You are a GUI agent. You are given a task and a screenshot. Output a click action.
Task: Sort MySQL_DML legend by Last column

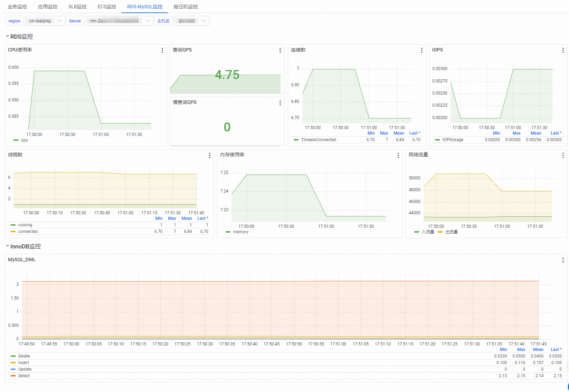coord(556,350)
